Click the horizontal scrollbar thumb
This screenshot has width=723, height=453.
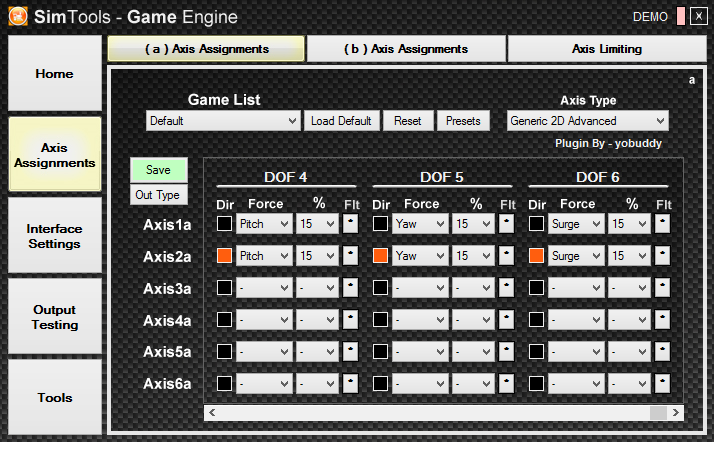(658, 412)
